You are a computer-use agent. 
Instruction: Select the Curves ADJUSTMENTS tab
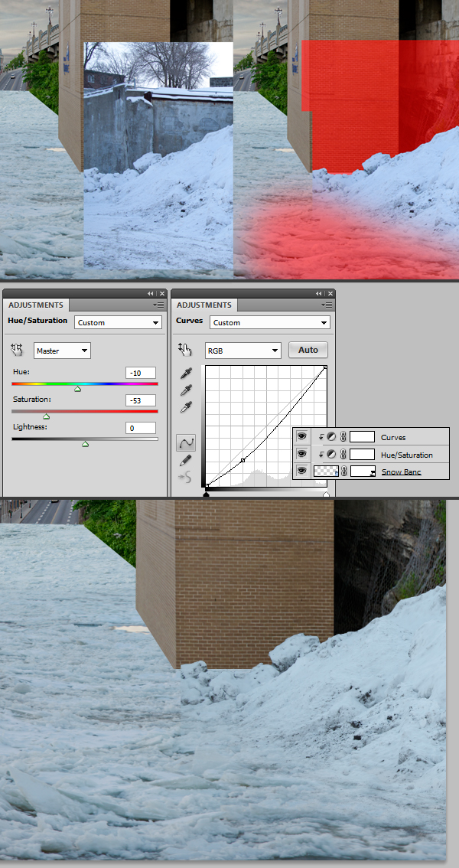coord(203,305)
